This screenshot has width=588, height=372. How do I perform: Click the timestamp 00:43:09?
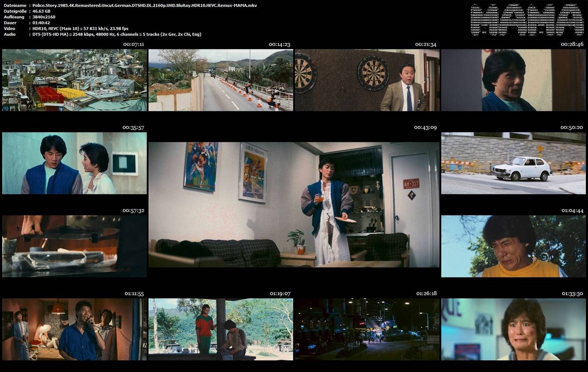425,127
